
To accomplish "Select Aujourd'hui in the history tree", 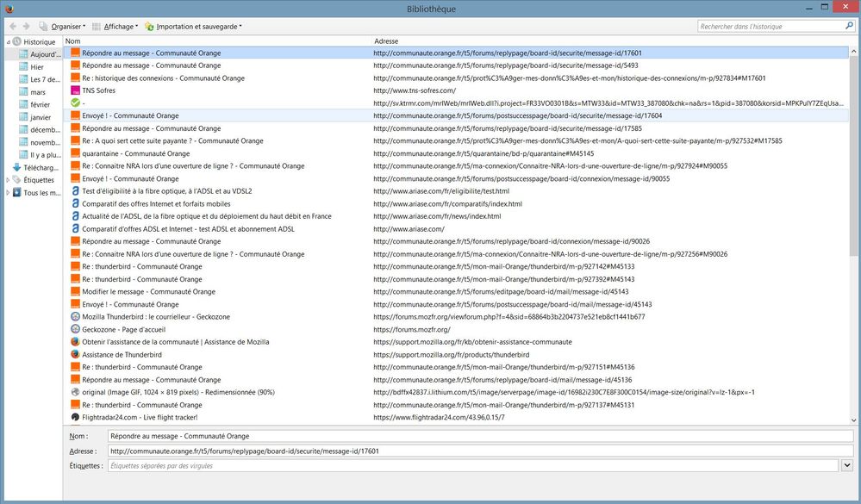I will (40, 54).
